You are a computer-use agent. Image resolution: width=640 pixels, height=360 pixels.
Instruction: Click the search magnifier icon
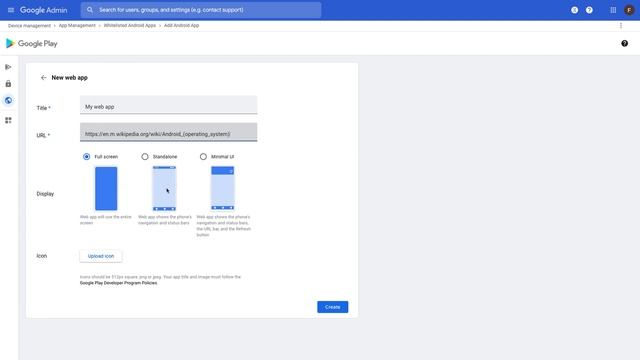90,10
